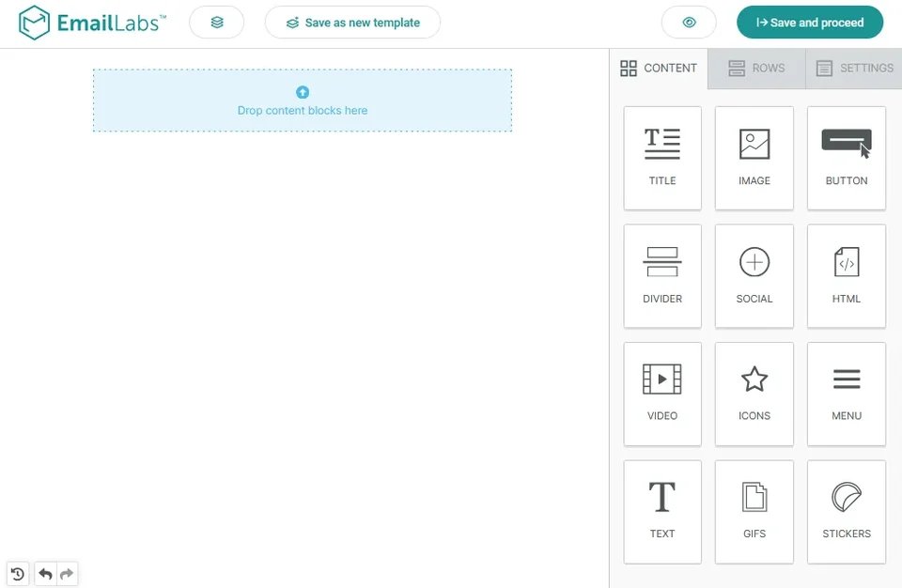Image resolution: width=902 pixels, height=588 pixels.
Task: Click Save and proceed
Action: 809,23
